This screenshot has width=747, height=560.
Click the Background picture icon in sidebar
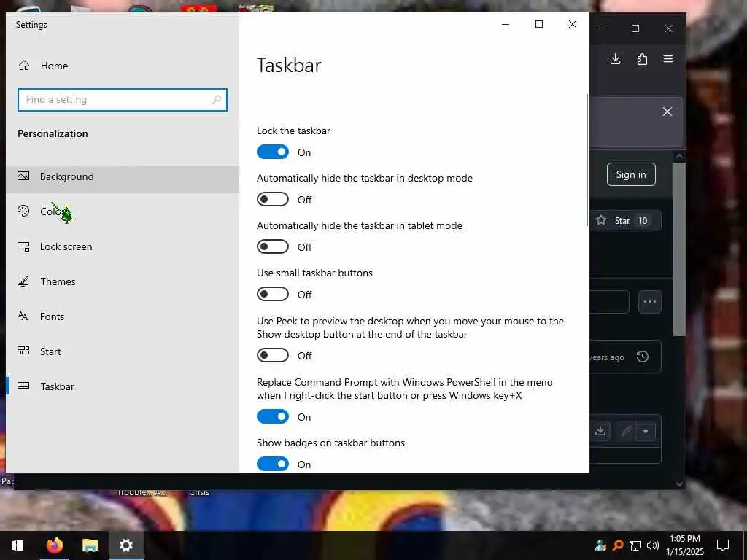click(x=23, y=176)
